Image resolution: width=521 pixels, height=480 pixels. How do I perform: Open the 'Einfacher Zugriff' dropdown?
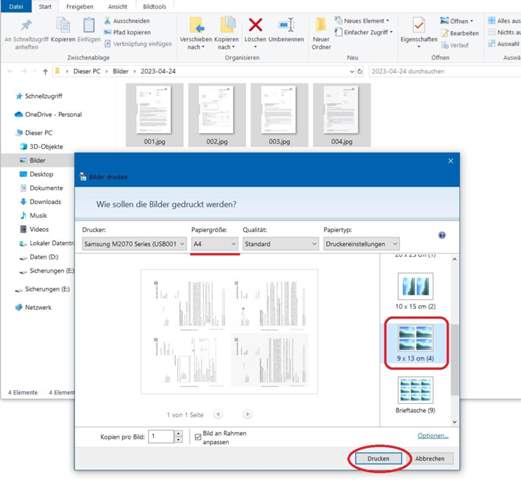point(364,32)
